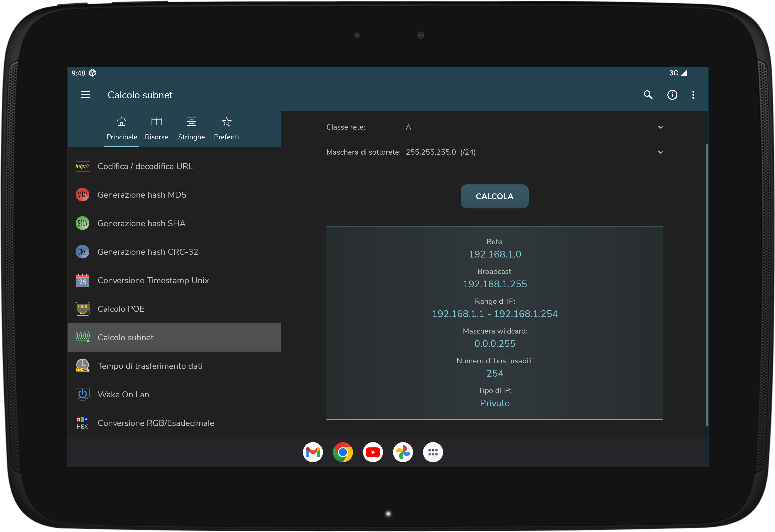Switch to the Stringhe tab
This screenshot has height=532, width=775.
pyautogui.click(x=191, y=129)
